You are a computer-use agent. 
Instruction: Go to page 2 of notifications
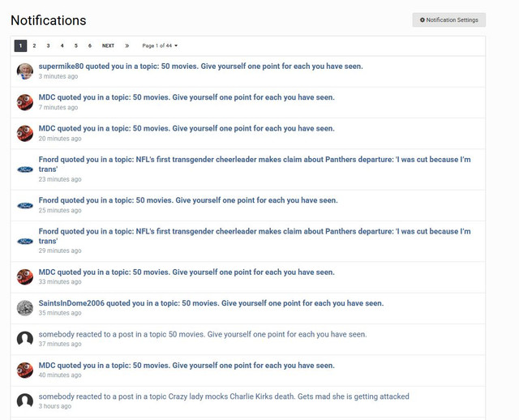click(x=34, y=45)
